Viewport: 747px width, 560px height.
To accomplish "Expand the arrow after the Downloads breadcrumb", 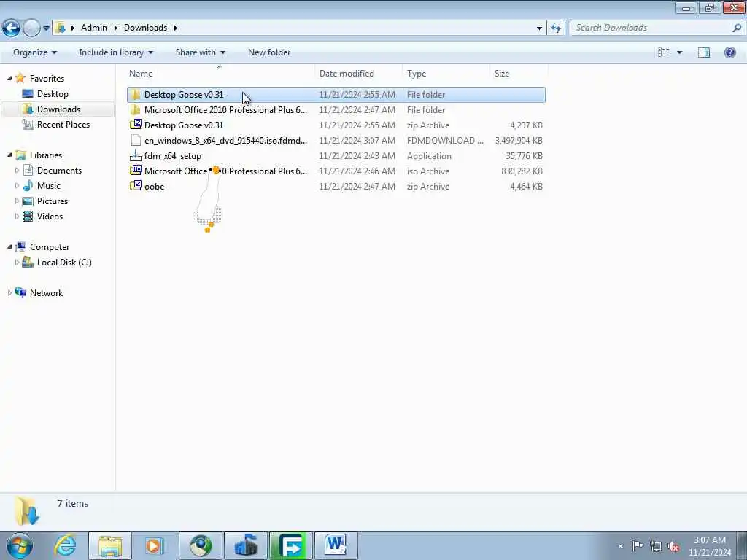I will click(x=175, y=28).
